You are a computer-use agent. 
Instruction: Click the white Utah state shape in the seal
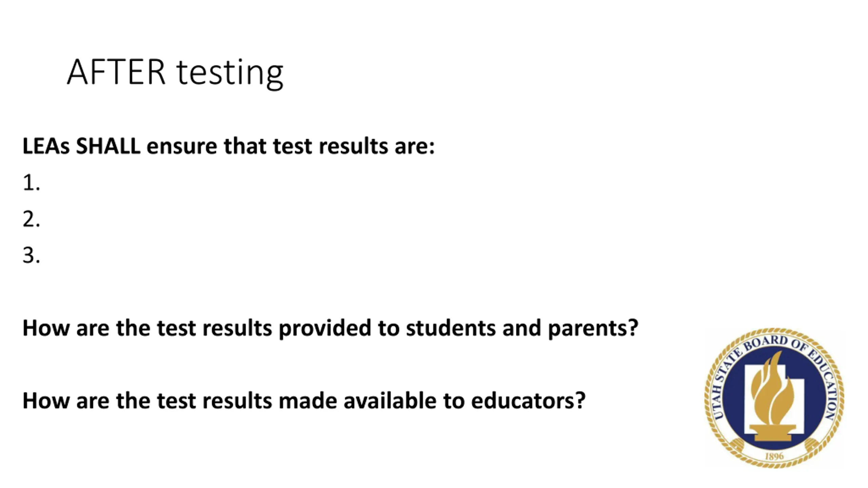pyautogui.click(x=774, y=399)
